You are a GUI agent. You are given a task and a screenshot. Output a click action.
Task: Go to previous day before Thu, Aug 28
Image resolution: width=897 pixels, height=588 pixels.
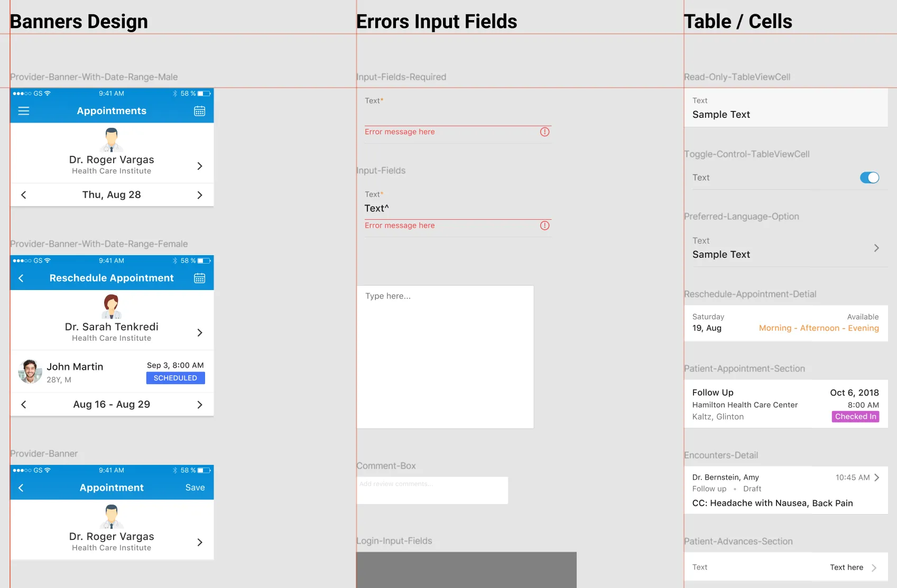23,195
